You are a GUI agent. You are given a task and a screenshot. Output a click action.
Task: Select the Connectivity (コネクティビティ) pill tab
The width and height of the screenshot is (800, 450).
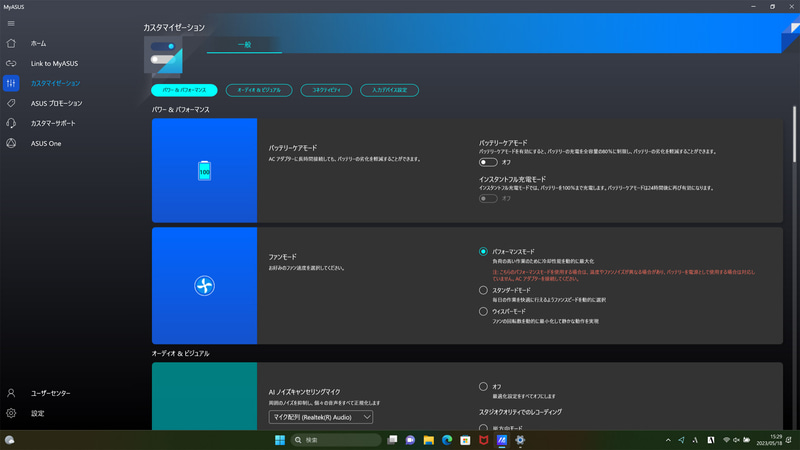click(x=326, y=90)
